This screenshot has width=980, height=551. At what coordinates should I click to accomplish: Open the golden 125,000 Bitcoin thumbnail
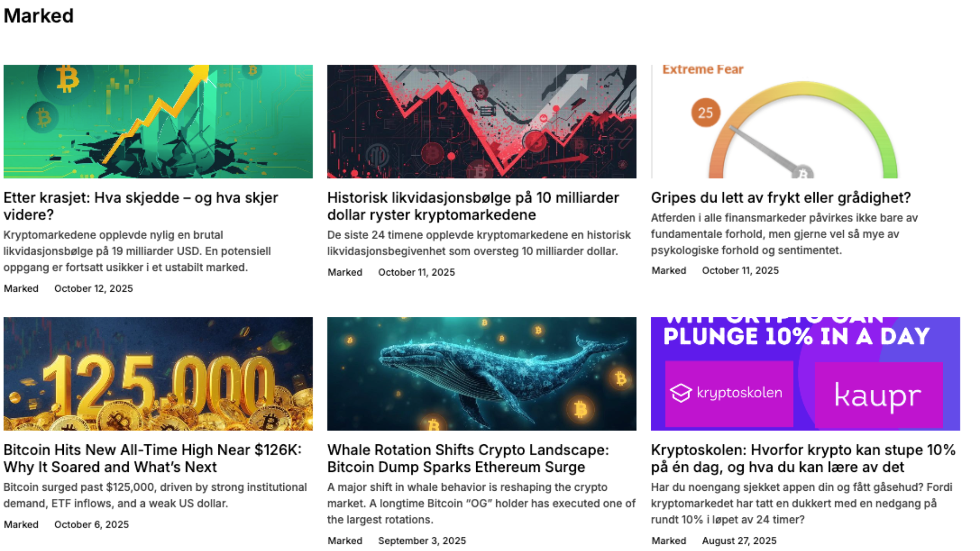pyautogui.click(x=158, y=374)
